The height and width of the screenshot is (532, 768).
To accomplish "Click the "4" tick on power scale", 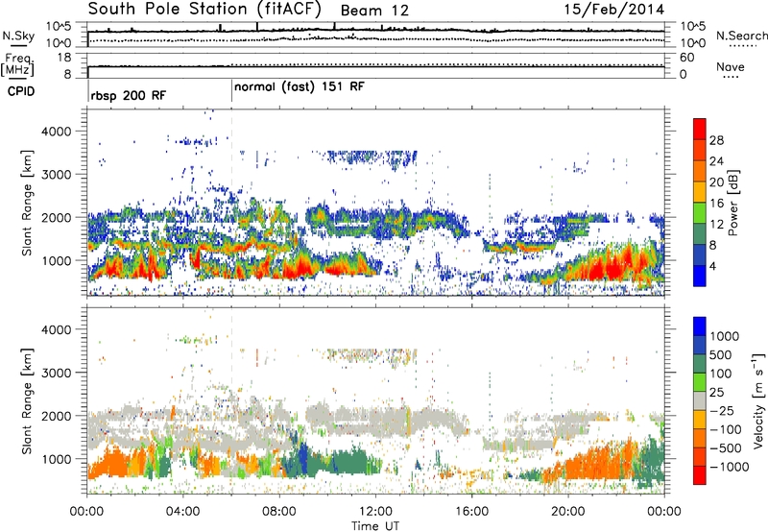I will (712, 267).
